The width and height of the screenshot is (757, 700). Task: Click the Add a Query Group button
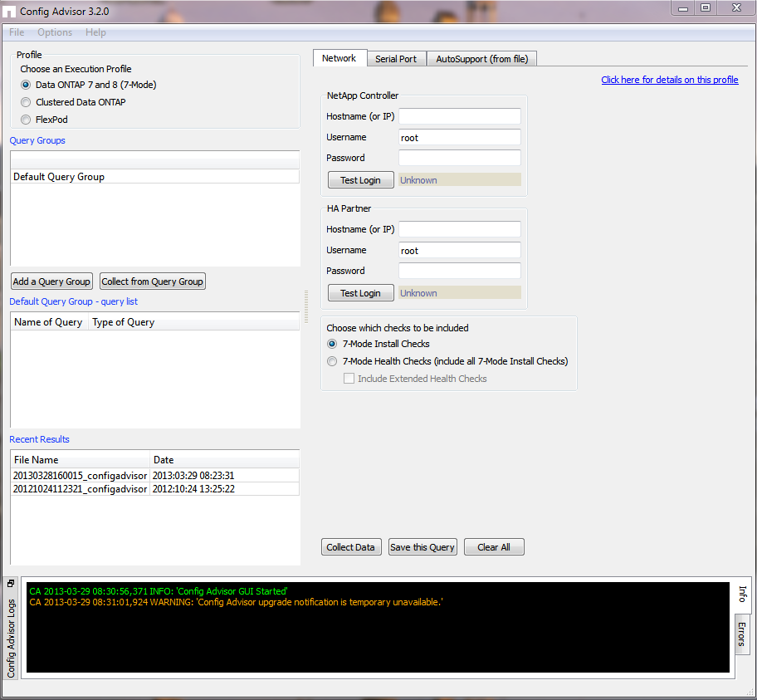point(51,281)
